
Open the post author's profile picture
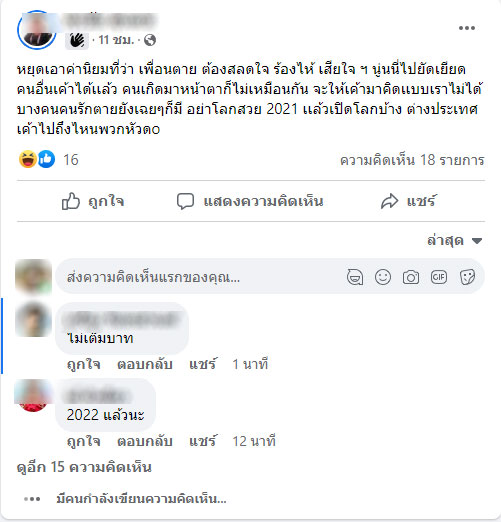pyautogui.click(x=37, y=30)
